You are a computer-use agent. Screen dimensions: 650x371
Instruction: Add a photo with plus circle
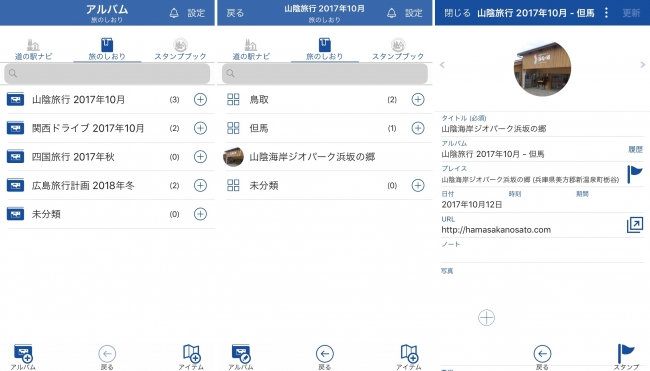click(x=486, y=318)
